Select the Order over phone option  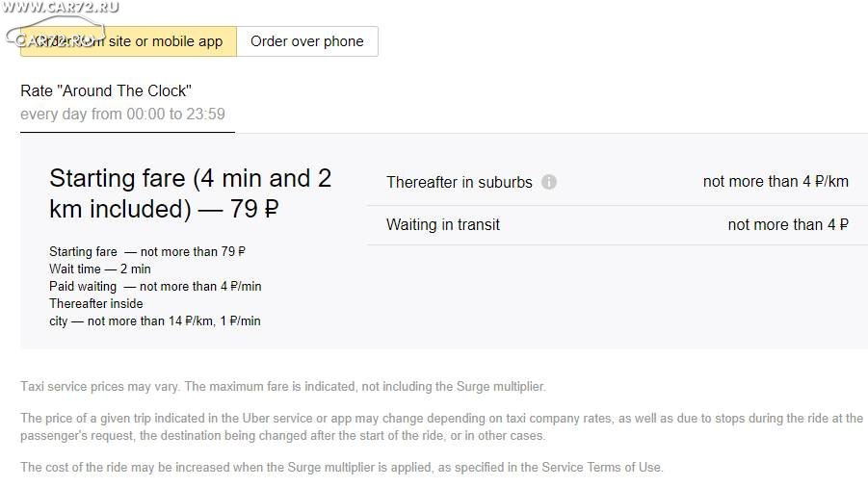[307, 41]
